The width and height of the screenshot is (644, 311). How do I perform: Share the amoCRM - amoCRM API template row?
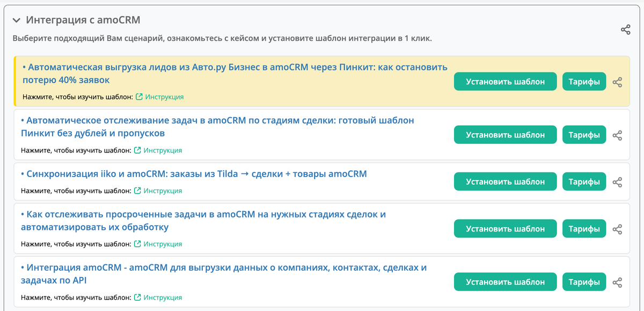618,283
